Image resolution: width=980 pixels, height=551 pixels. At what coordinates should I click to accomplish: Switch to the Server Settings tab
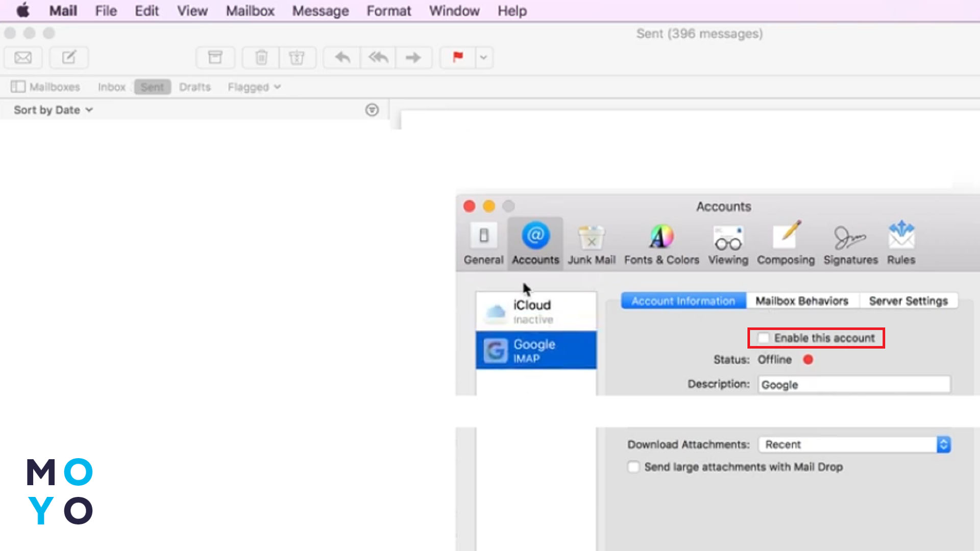coord(908,301)
